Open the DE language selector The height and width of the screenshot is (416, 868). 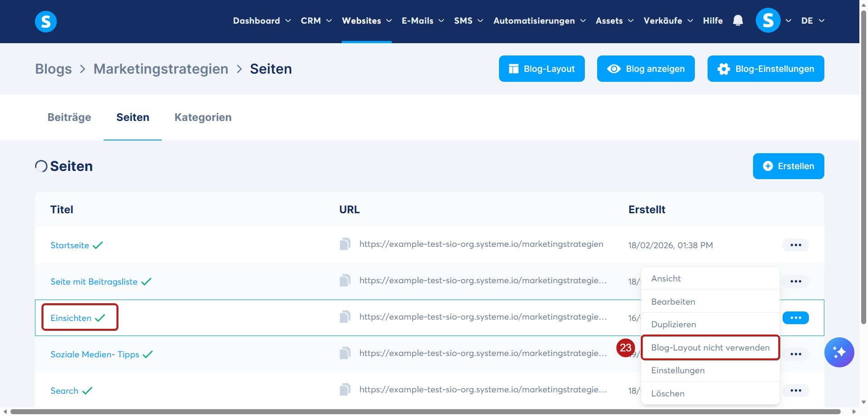(813, 21)
